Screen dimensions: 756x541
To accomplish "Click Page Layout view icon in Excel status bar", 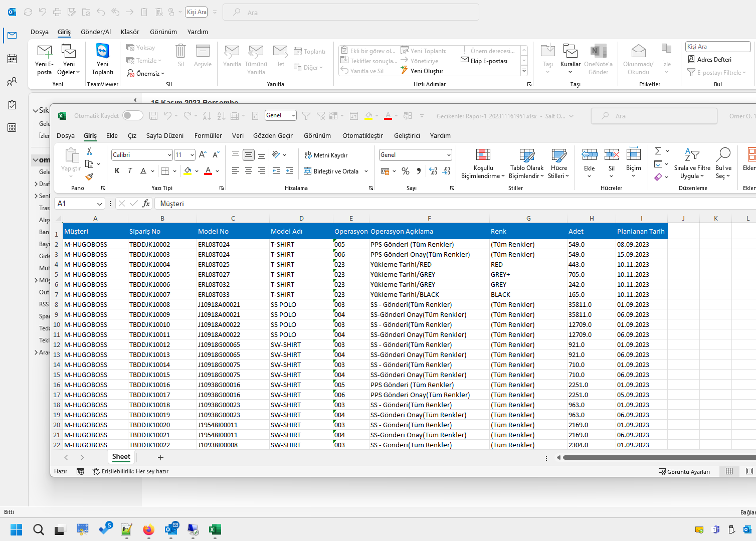I will [749, 471].
